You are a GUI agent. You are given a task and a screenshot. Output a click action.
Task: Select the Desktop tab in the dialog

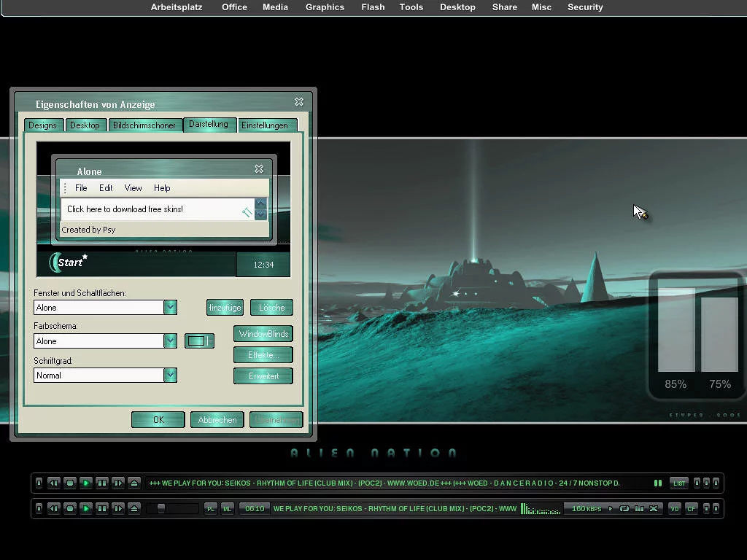click(85, 125)
